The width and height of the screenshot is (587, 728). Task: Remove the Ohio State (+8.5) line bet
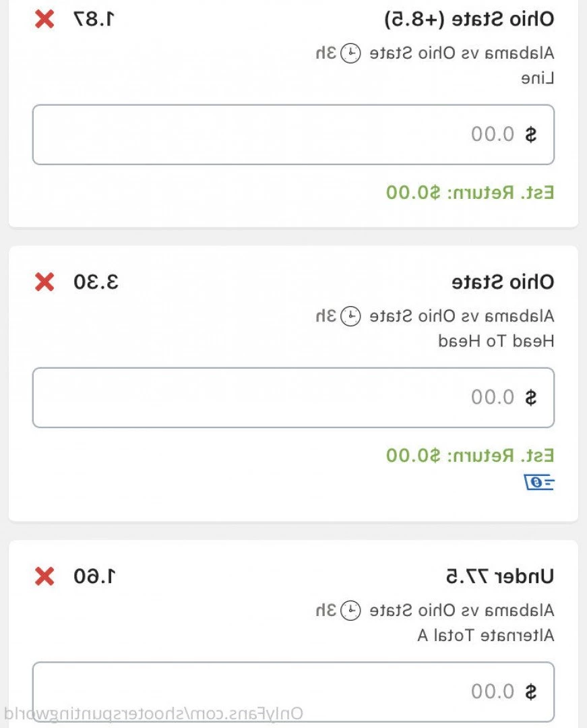[44, 20]
